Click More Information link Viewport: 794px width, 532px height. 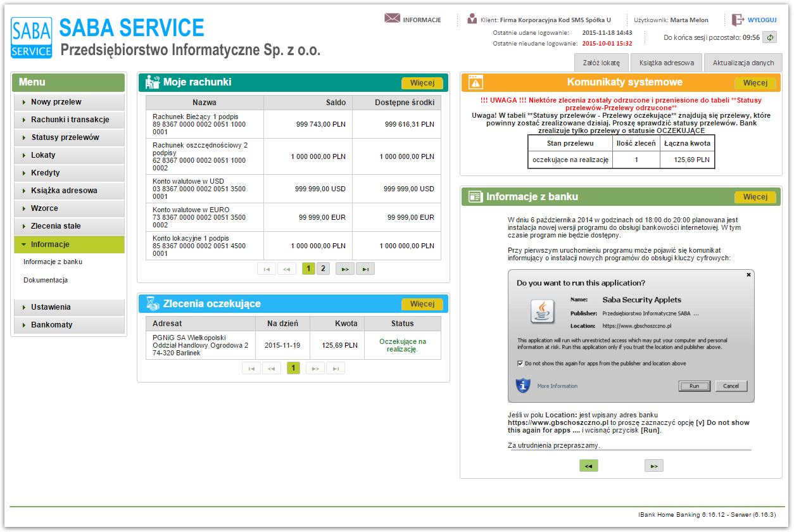pos(557,386)
